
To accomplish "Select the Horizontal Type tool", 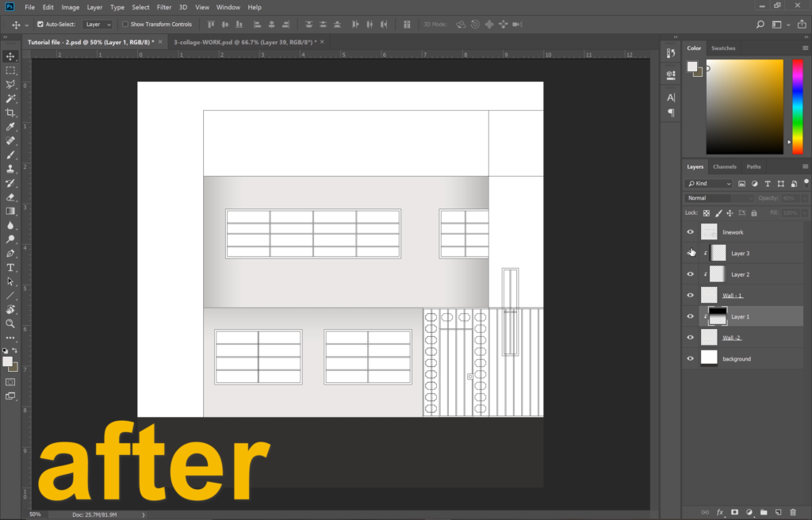I will pyautogui.click(x=10, y=267).
